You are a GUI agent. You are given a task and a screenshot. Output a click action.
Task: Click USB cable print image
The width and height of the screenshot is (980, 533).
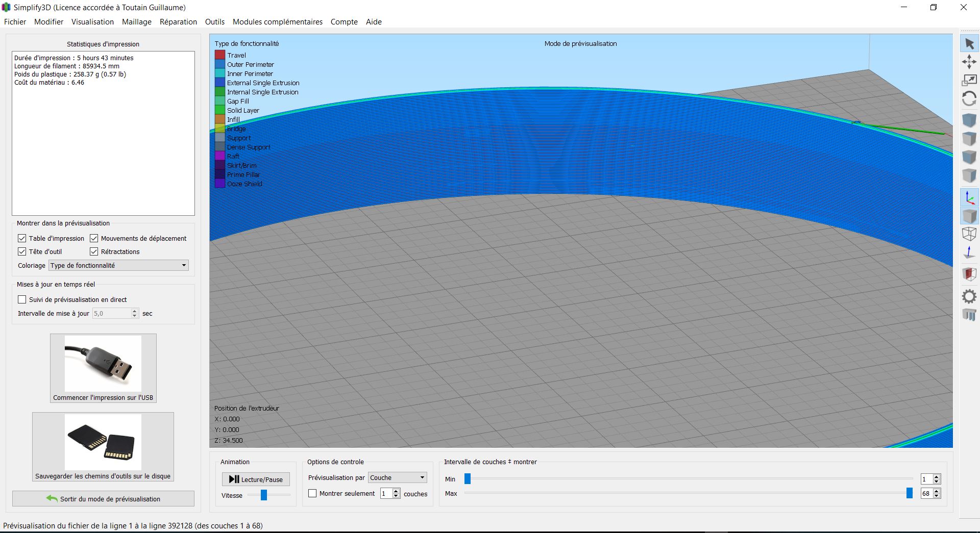tap(103, 364)
